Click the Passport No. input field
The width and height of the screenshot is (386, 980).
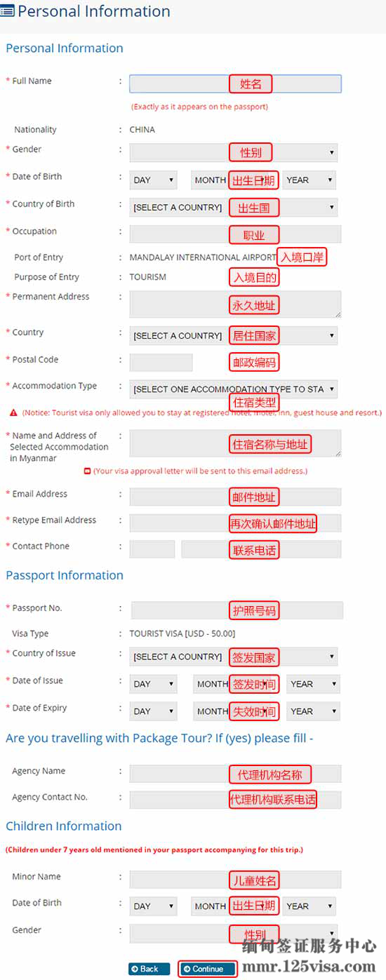pyautogui.click(x=237, y=610)
